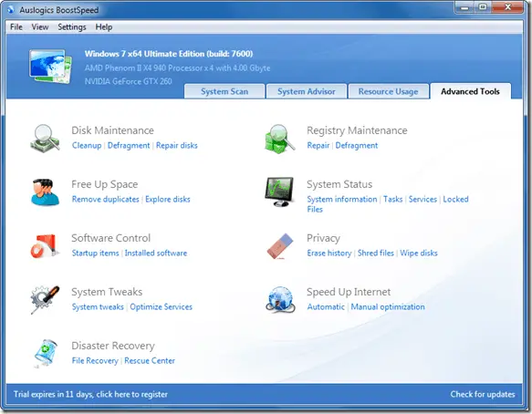Click the computer monitor image in the header
The height and width of the screenshot is (414, 532).
click(x=50, y=67)
